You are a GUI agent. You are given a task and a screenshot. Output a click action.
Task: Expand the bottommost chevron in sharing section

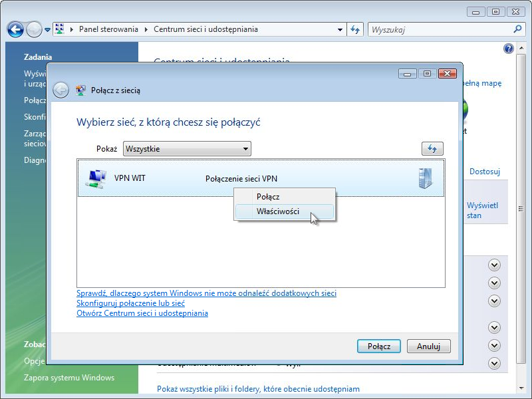tap(493, 363)
